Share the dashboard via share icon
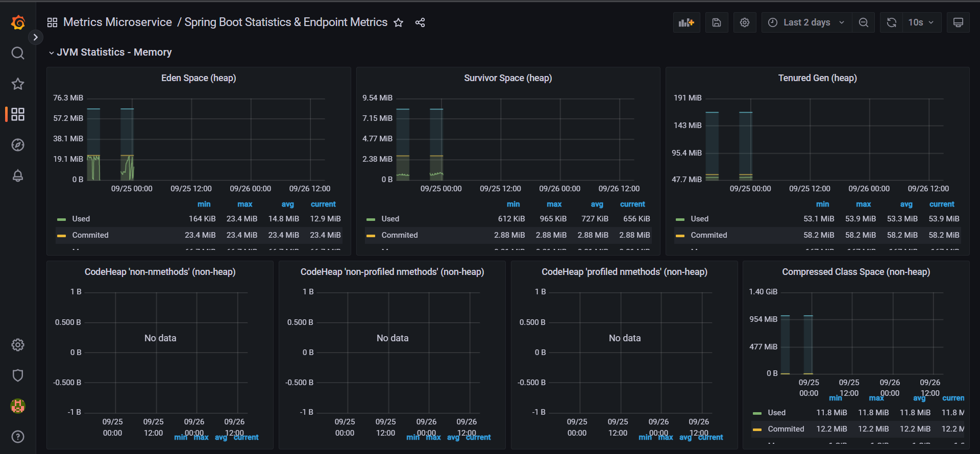This screenshot has width=980, height=454. tap(420, 22)
